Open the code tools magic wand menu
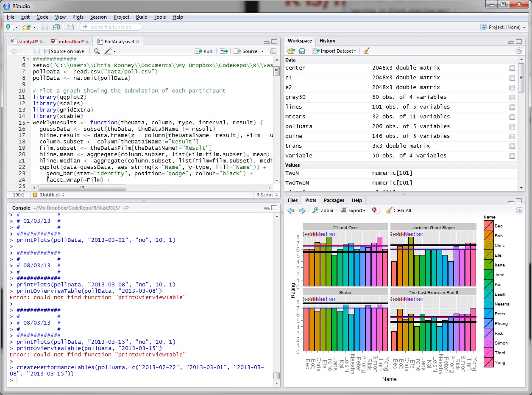The width and height of the screenshot is (532, 395). (108, 51)
